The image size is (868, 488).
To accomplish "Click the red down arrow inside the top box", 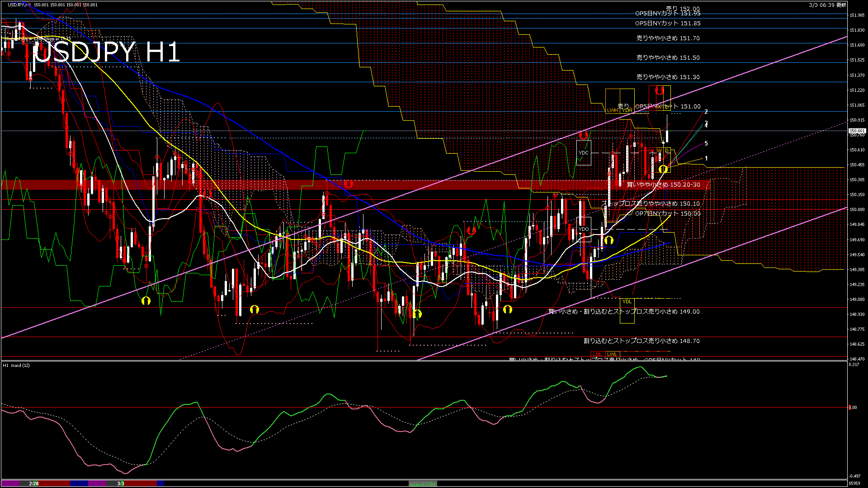I will 659,91.
